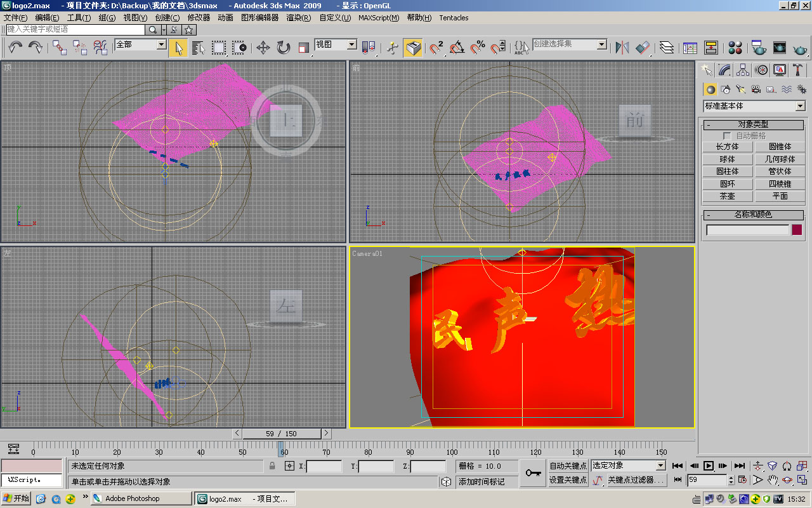Enable the 自动栅格 checkbox

pyautogui.click(x=727, y=136)
